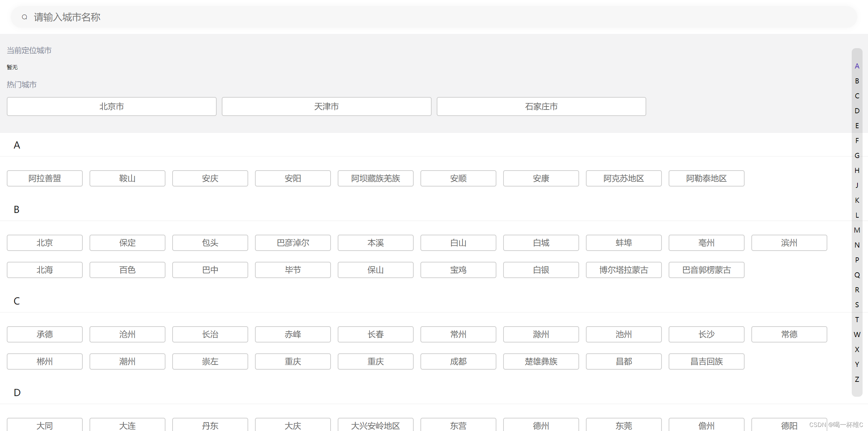Jump to letter X in index
This screenshot has width=868, height=431.
tap(857, 350)
